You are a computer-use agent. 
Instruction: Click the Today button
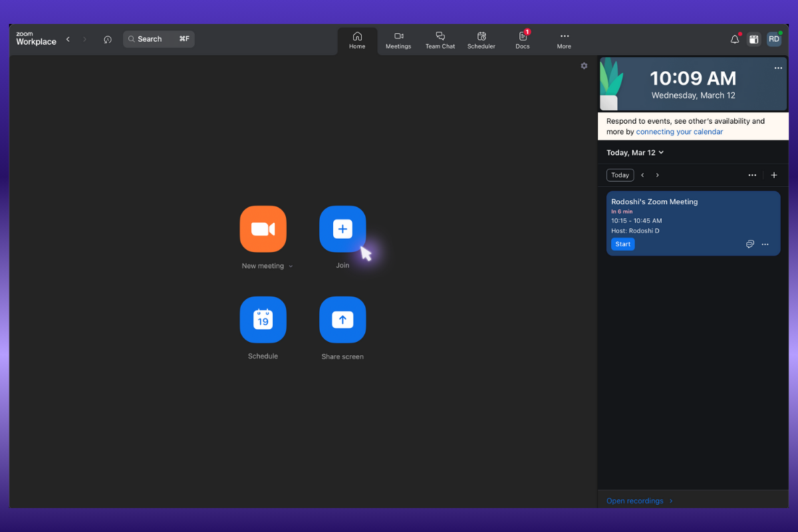(620, 175)
